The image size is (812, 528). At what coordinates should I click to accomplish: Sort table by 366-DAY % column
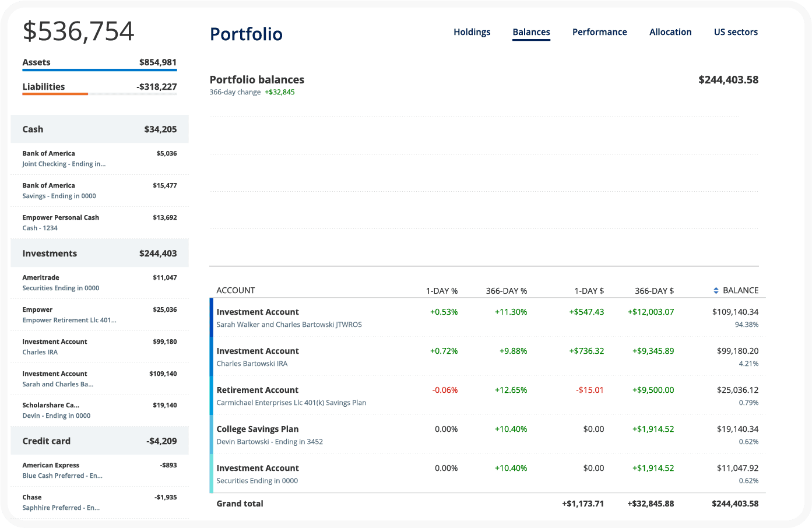[x=507, y=290]
